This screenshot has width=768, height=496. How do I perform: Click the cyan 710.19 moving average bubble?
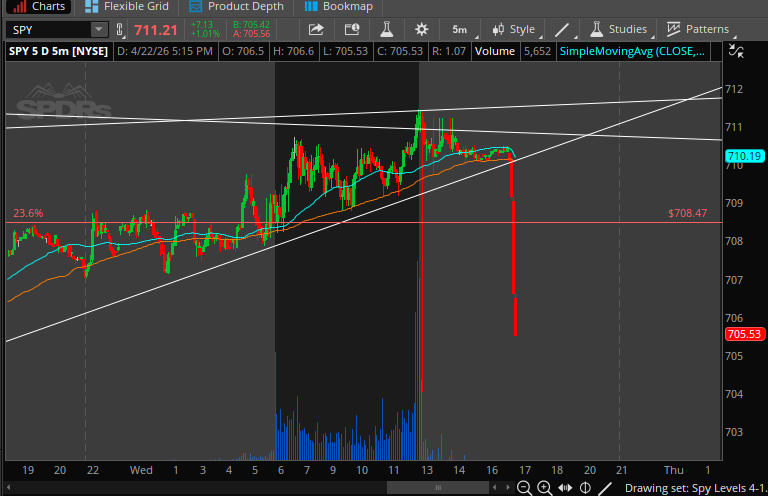(x=744, y=156)
